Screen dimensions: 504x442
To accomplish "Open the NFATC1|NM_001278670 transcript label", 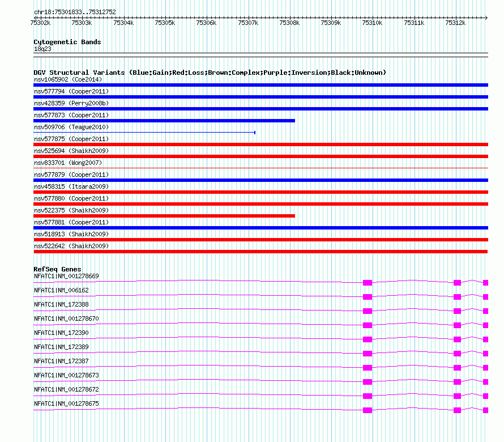I will pyautogui.click(x=66, y=319).
